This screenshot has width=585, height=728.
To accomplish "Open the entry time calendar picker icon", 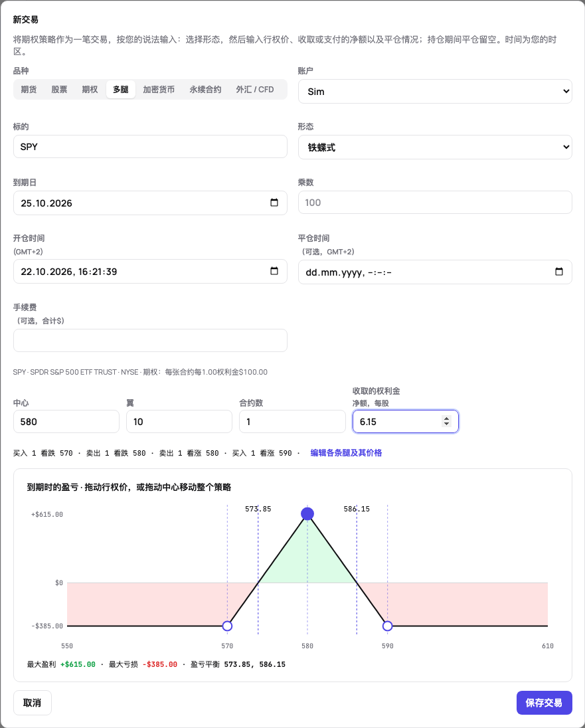I will click(274, 271).
